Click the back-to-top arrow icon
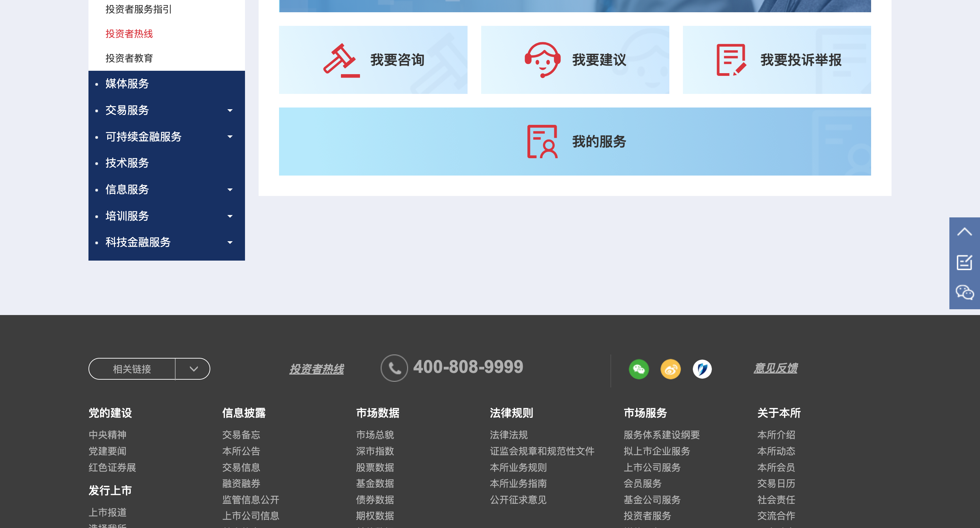Viewport: 980px width, 528px height. tap(964, 232)
